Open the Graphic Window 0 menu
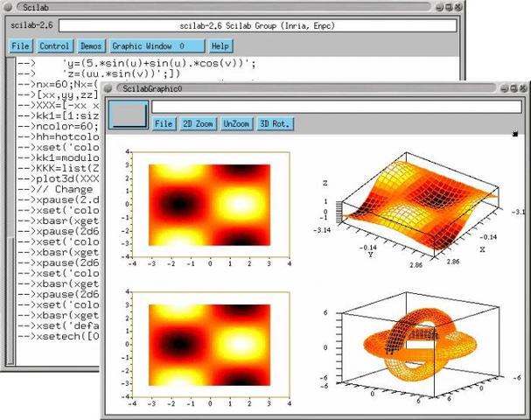Screen dimensions: 531x420 pyautogui.click(x=157, y=46)
